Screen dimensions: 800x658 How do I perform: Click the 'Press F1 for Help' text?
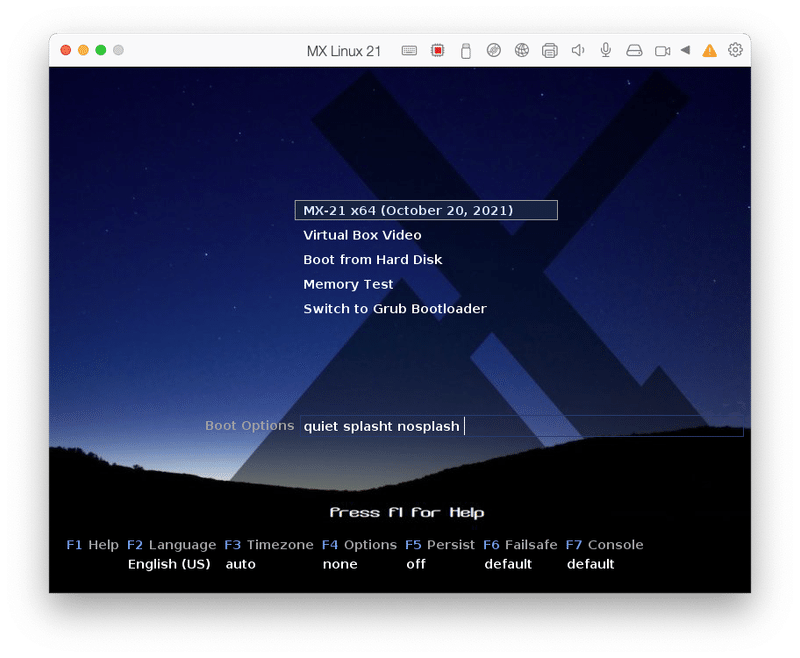[x=407, y=512]
